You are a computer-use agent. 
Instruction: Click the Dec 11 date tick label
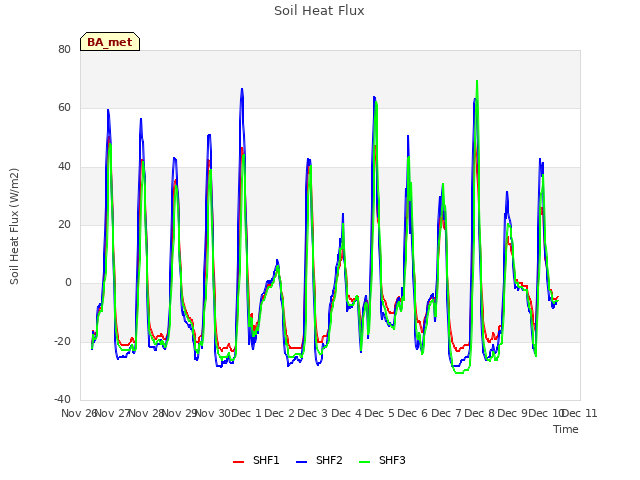click(580, 413)
